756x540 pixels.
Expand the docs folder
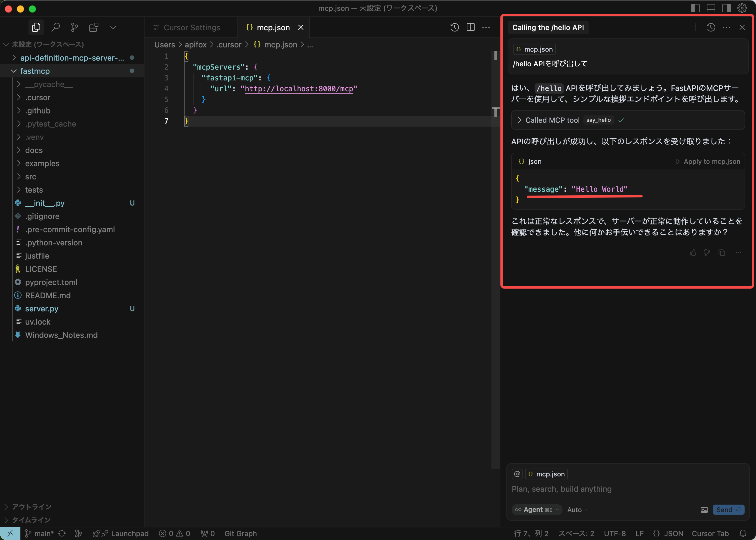pos(34,150)
